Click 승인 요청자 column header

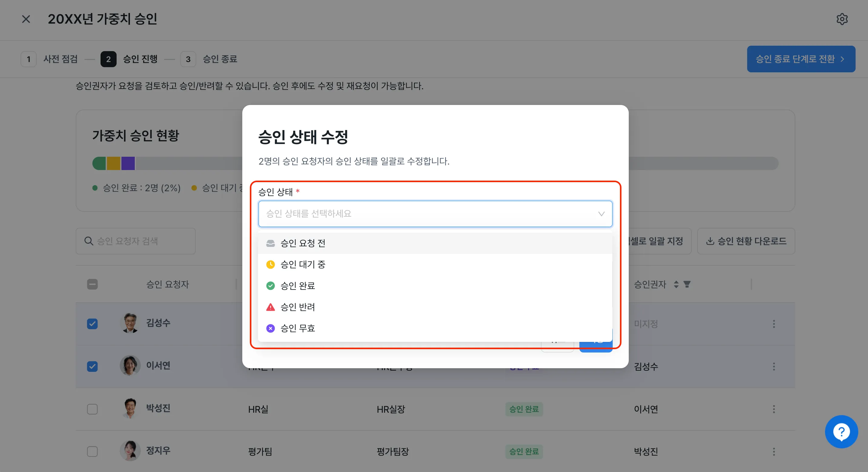(x=167, y=284)
